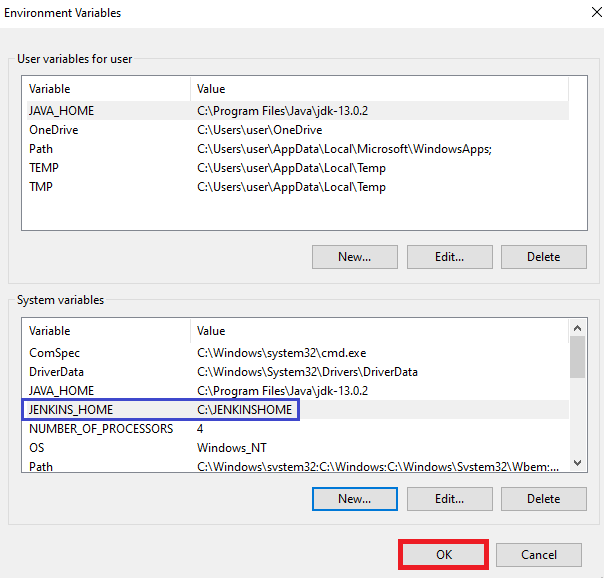The height and width of the screenshot is (578, 604).
Task: Click the System32\Drivers\DriverData value
Action: point(307,372)
